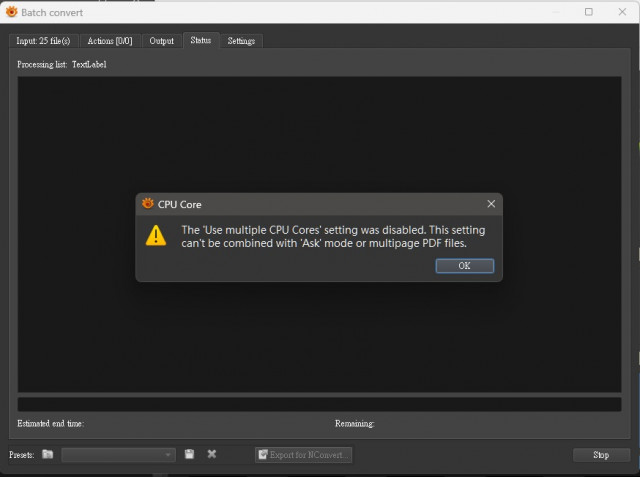
Task: Click the presets folder icon
Action: coord(48,454)
